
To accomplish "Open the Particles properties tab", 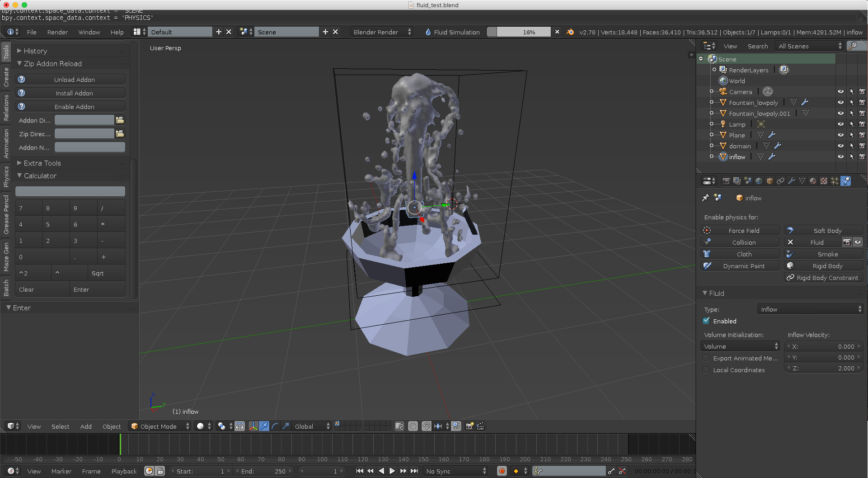I will coord(835,181).
